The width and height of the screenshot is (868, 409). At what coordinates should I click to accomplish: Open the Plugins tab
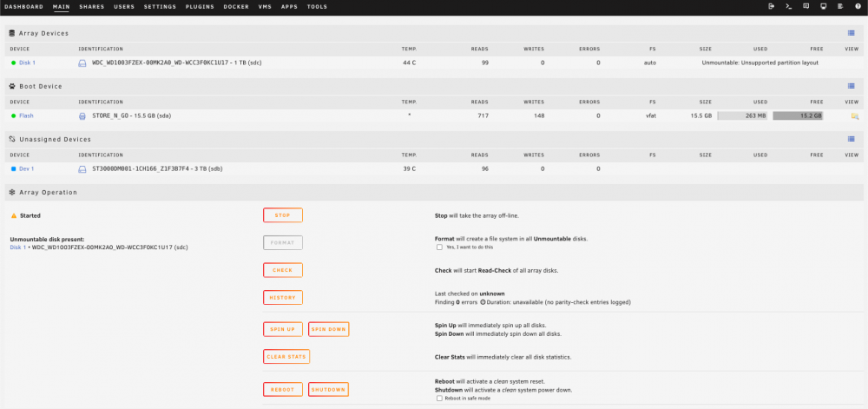(x=201, y=7)
